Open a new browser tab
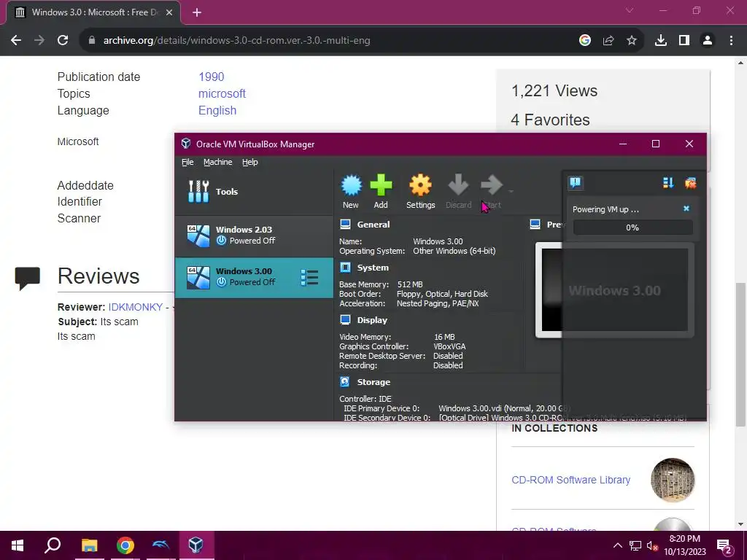This screenshot has width=747, height=560. pos(197,12)
